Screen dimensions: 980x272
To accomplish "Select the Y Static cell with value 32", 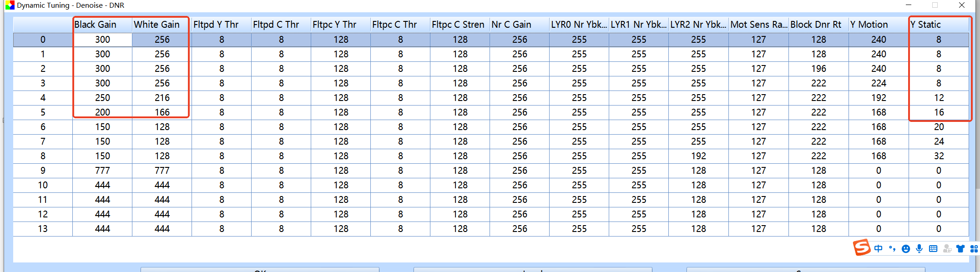I will tap(939, 156).
